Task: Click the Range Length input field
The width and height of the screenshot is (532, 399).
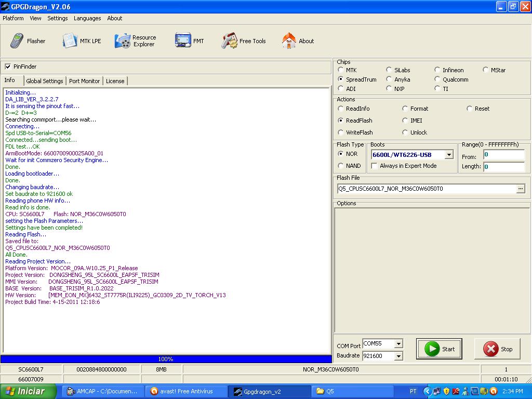Action: pyautogui.click(x=504, y=167)
